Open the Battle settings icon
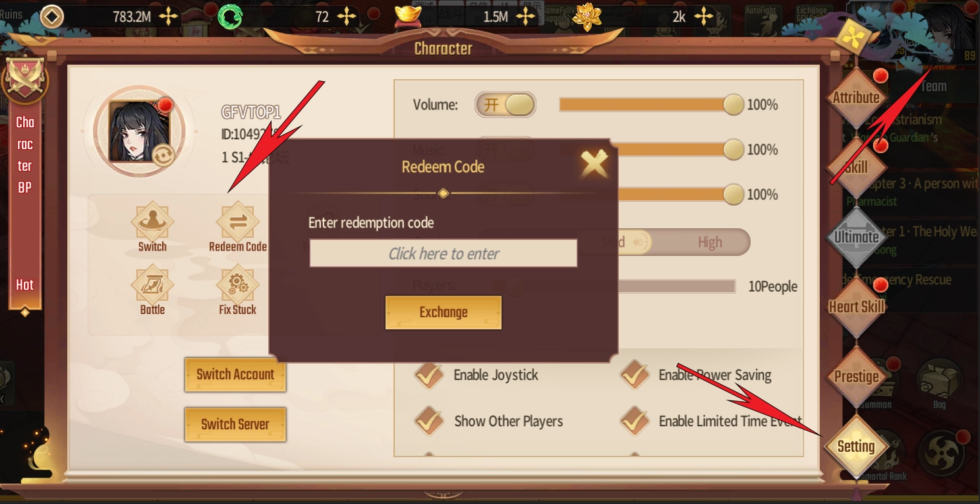Image resolution: width=980 pixels, height=504 pixels. pos(152,284)
